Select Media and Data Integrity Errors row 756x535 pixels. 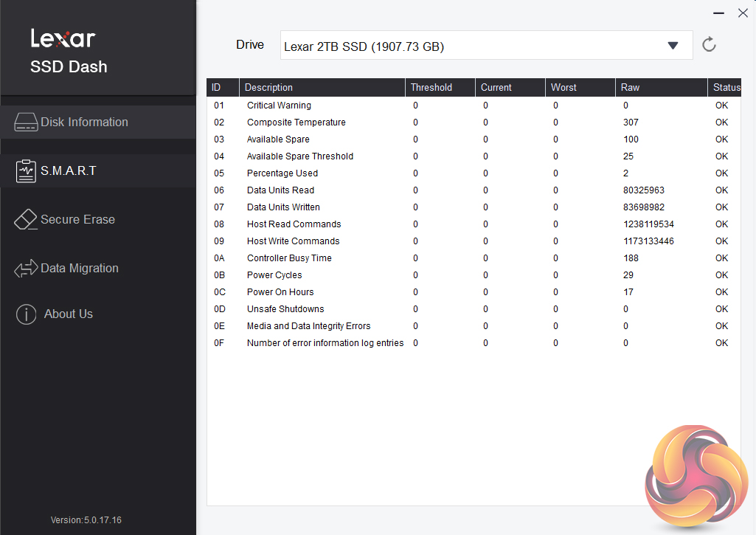(474, 326)
